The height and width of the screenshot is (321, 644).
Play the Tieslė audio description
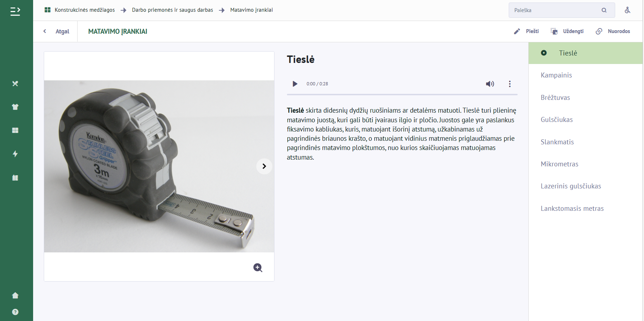(x=295, y=84)
